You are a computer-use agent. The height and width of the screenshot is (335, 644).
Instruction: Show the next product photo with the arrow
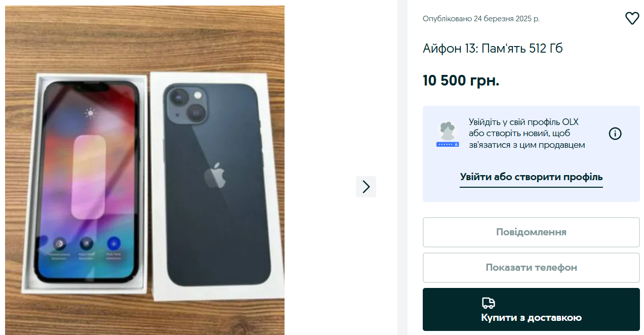(x=366, y=187)
